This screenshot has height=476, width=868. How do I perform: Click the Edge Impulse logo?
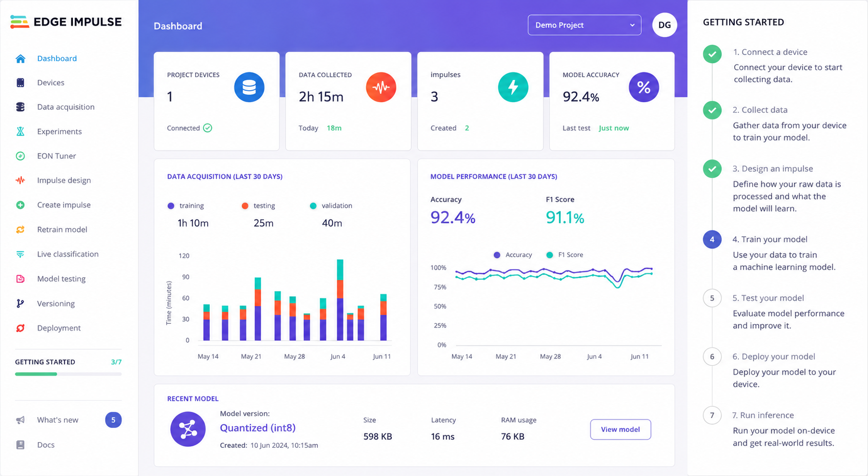[x=66, y=22]
